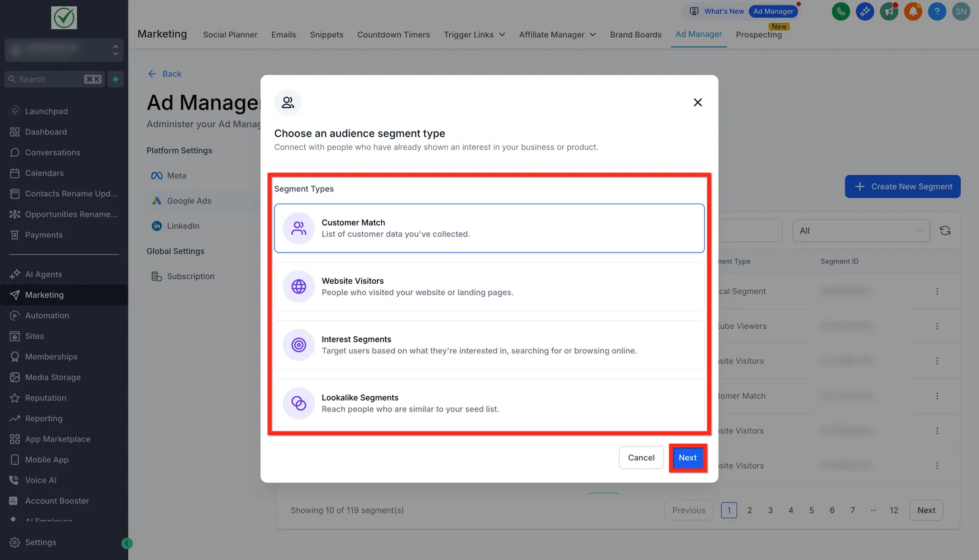Click the Meta platform icon
Viewport: 979px width, 560px height.
pyautogui.click(x=157, y=175)
